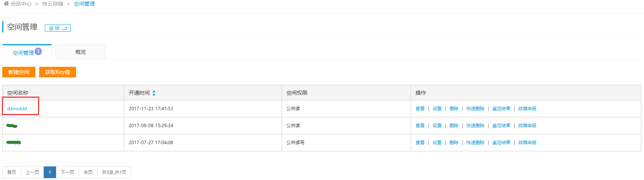Viewport: 644px width, 180px height.
Task: Click the 新建空间 button
Action: 19,72
